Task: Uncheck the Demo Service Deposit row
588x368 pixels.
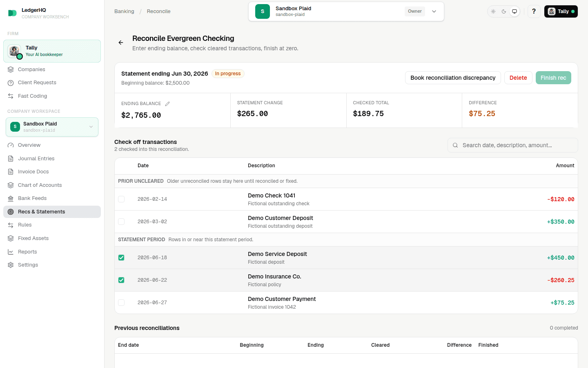Action: (121, 258)
